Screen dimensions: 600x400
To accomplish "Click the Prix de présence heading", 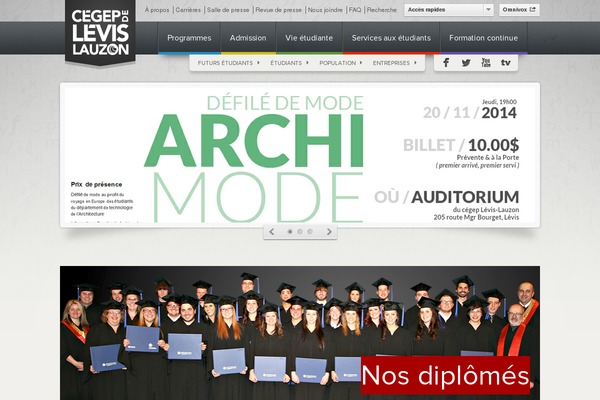I will [96, 184].
